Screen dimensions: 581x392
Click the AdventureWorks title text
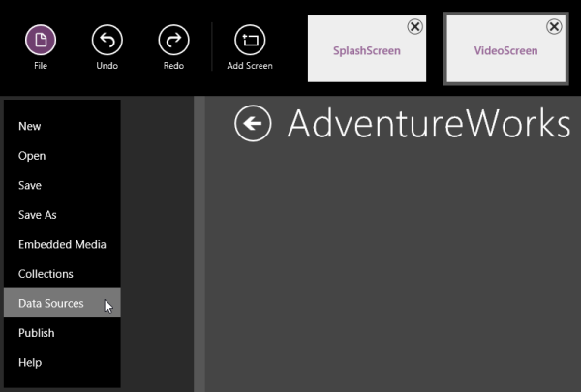pyautogui.click(x=429, y=123)
